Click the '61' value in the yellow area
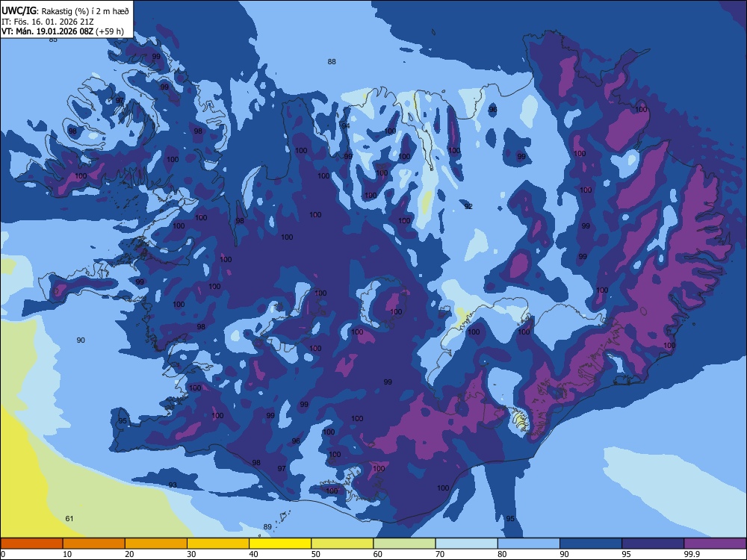This screenshot has width=747, height=560. [69, 519]
